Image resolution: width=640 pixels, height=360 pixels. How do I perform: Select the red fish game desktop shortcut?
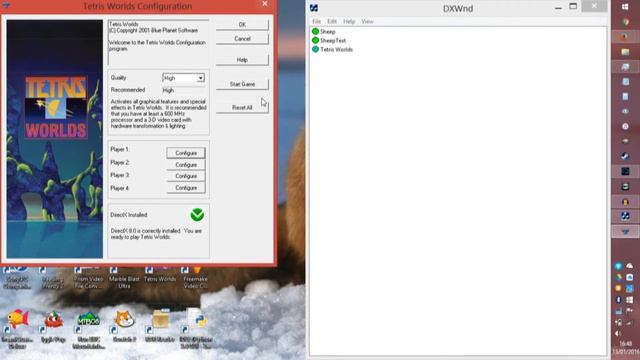(53, 327)
